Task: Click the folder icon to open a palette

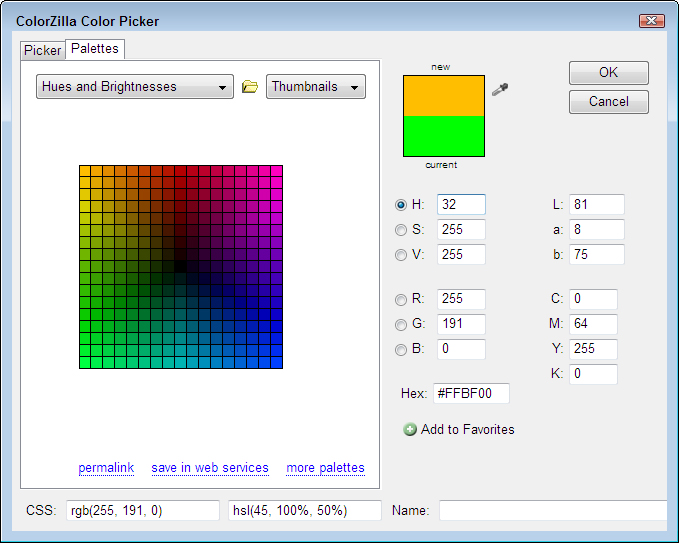Action: (x=250, y=87)
